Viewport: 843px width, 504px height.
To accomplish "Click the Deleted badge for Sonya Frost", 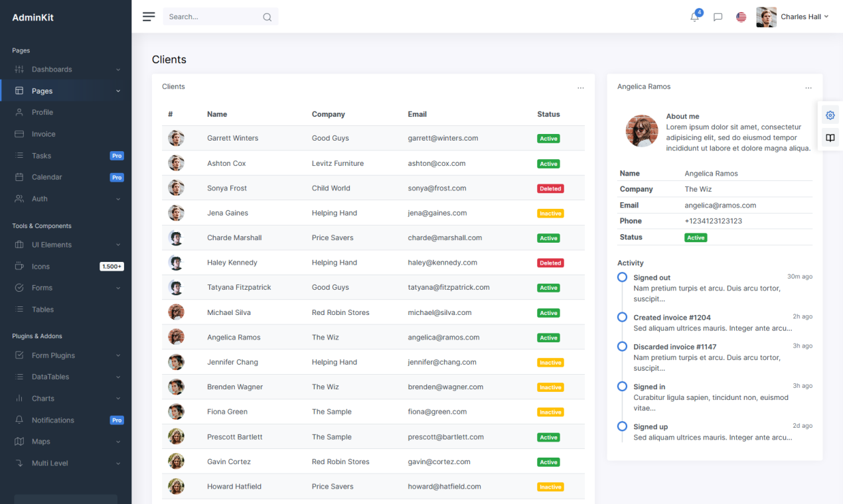I will (x=550, y=188).
